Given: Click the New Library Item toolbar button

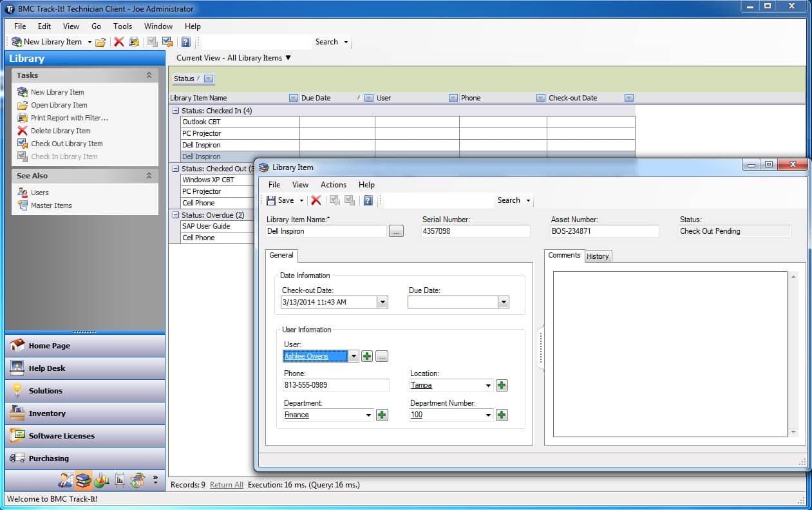Looking at the screenshot, I should click(x=47, y=42).
